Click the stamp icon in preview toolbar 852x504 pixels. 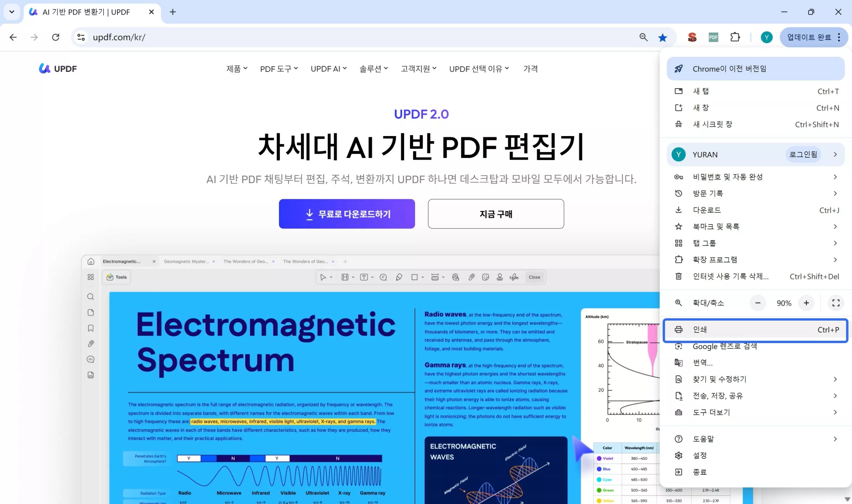pos(500,277)
